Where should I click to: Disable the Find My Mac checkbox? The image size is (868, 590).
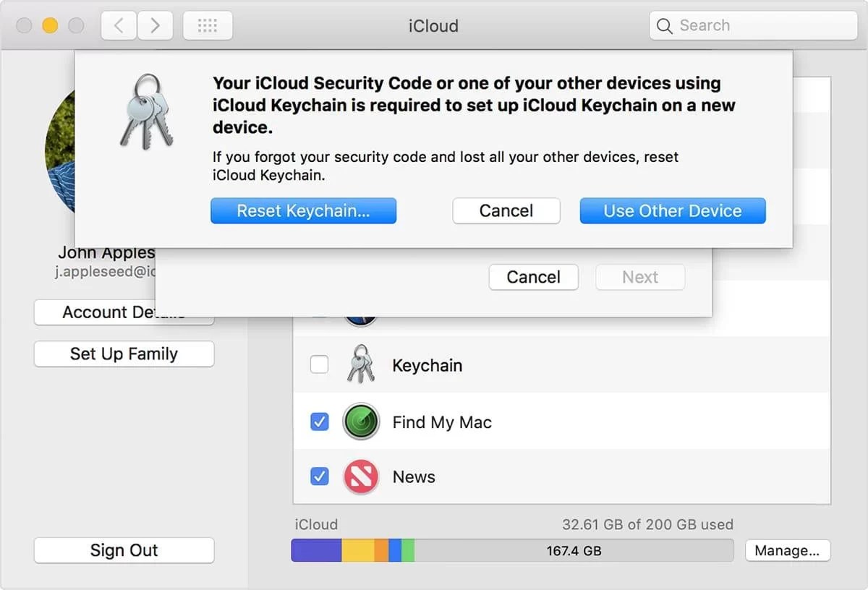click(318, 422)
